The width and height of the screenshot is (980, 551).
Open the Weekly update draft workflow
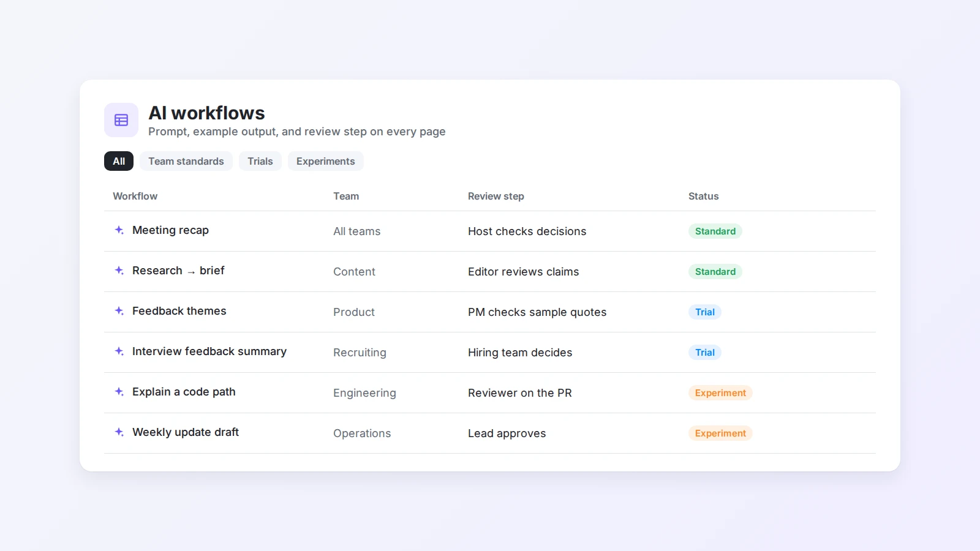tap(186, 432)
